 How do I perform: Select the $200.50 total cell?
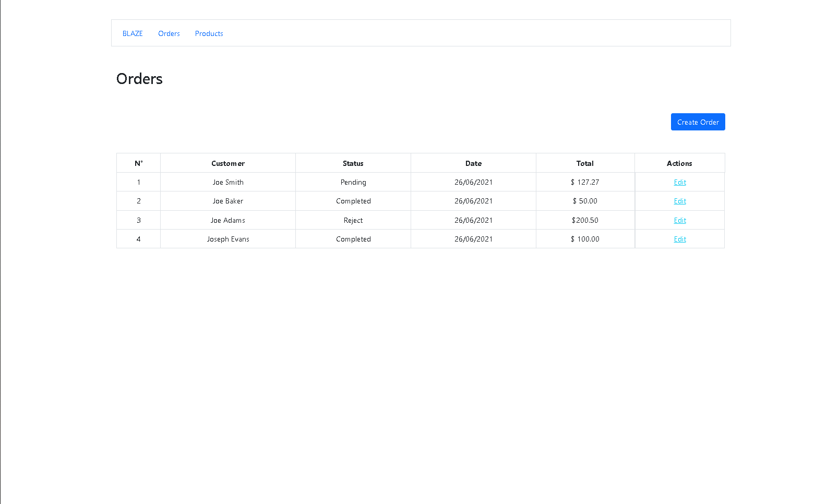[x=585, y=220]
